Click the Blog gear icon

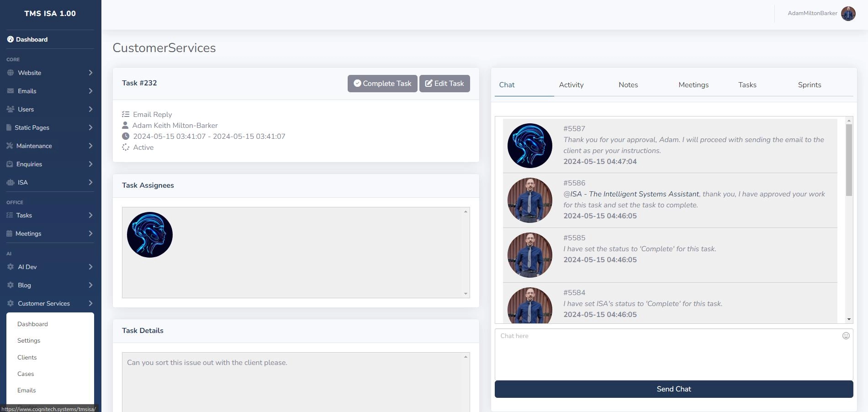pyautogui.click(x=11, y=285)
